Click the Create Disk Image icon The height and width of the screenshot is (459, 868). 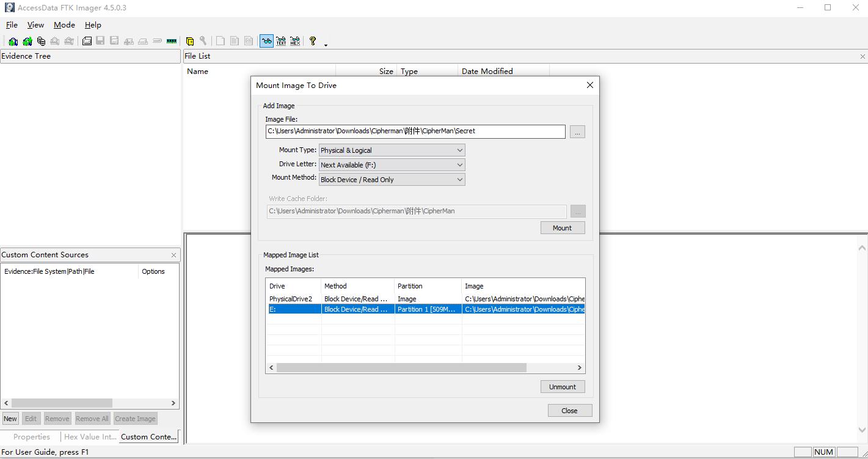[87, 41]
